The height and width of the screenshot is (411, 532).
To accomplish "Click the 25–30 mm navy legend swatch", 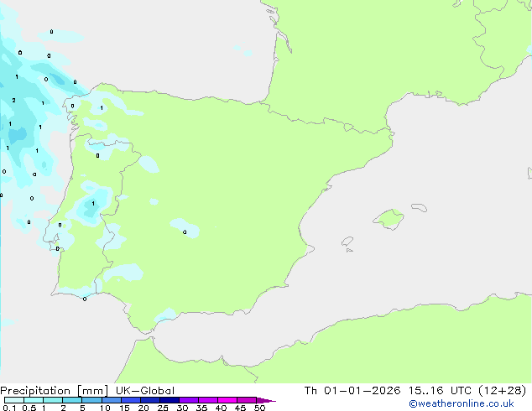I will click(170, 400).
